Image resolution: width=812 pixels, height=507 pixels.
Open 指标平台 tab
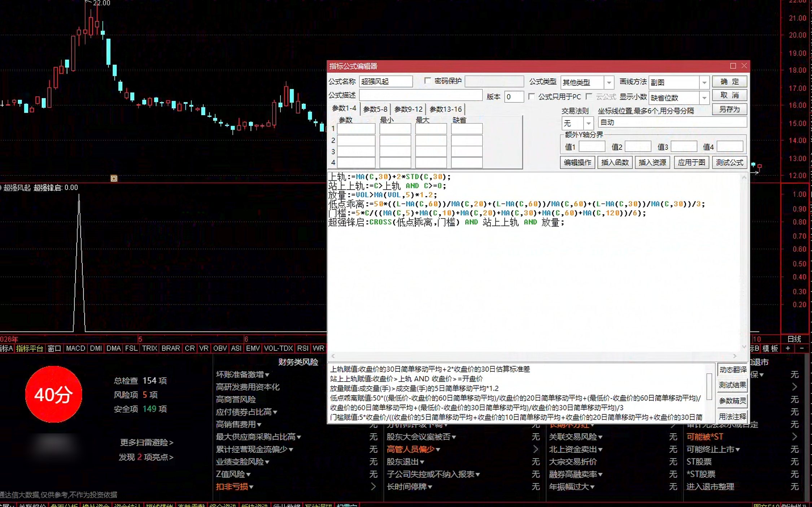[30, 348]
